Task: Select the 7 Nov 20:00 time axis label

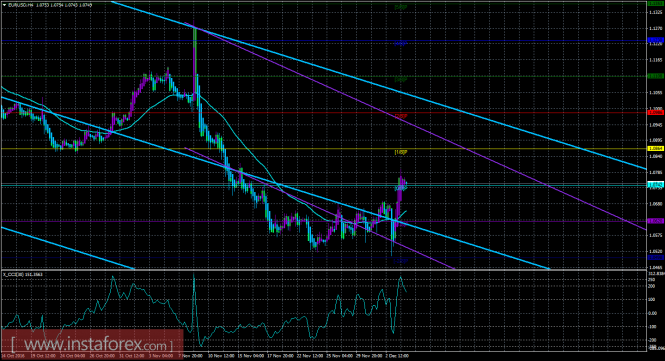Action: (x=190, y=356)
